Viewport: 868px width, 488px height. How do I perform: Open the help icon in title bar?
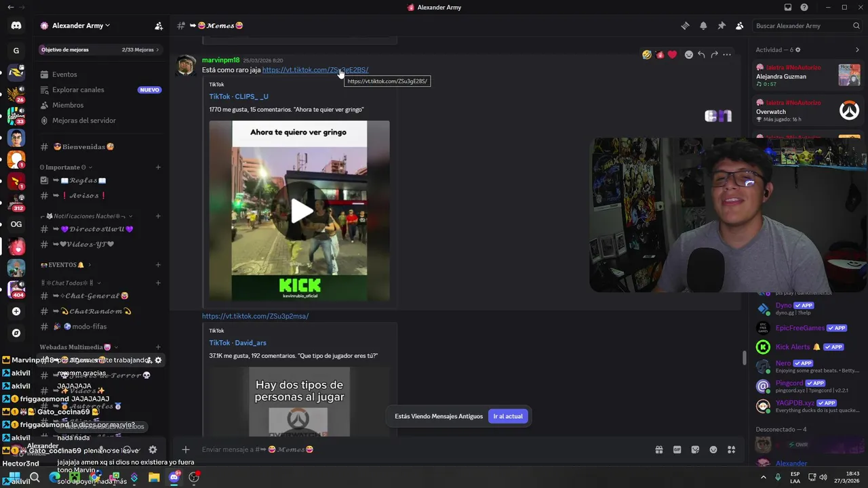coord(804,7)
